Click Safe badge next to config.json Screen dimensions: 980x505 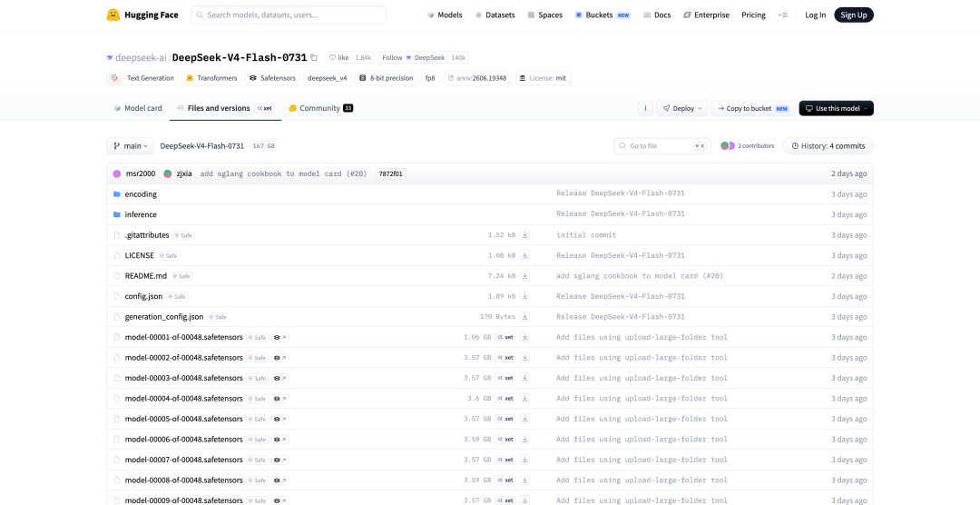[x=176, y=297]
